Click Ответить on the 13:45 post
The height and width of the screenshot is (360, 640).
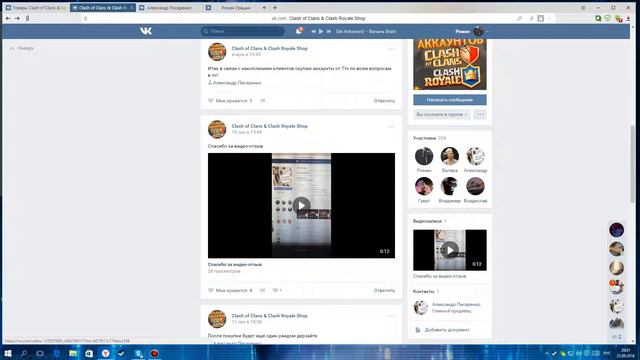pyautogui.click(x=384, y=100)
